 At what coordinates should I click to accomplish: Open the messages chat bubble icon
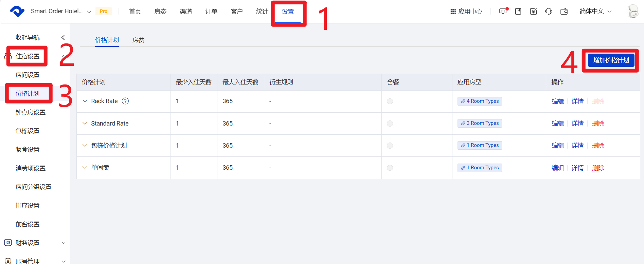coord(503,12)
